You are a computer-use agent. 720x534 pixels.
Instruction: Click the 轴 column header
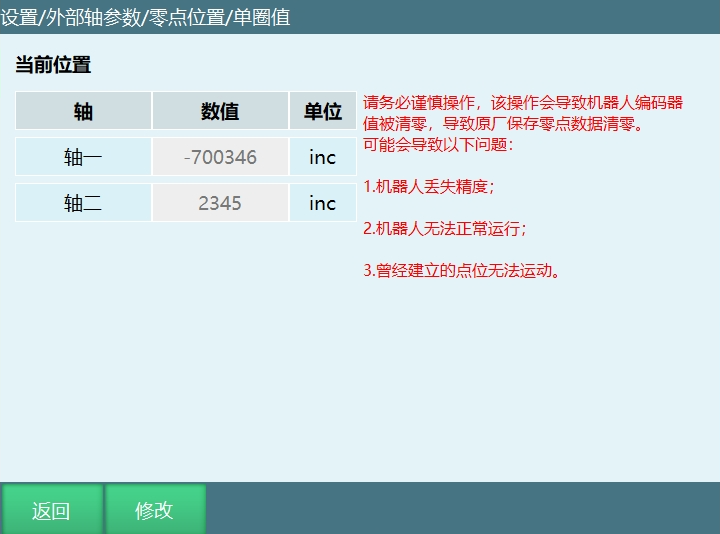(x=83, y=111)
